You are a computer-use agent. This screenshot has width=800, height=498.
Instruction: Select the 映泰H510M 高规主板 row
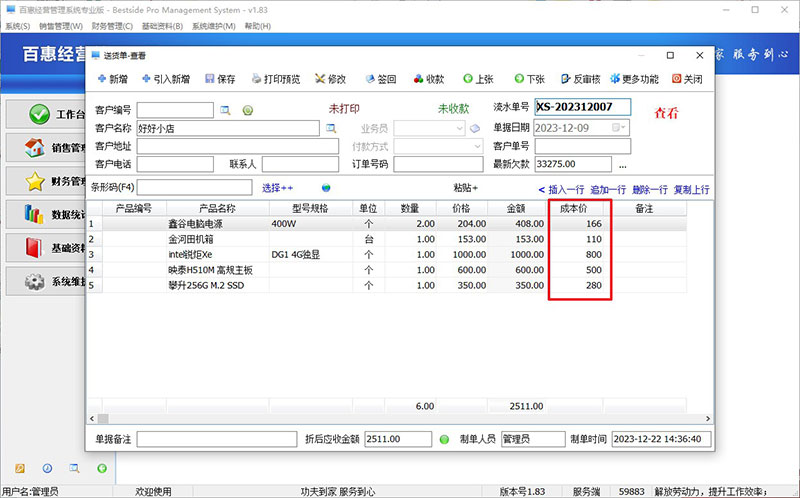point(386,269)
